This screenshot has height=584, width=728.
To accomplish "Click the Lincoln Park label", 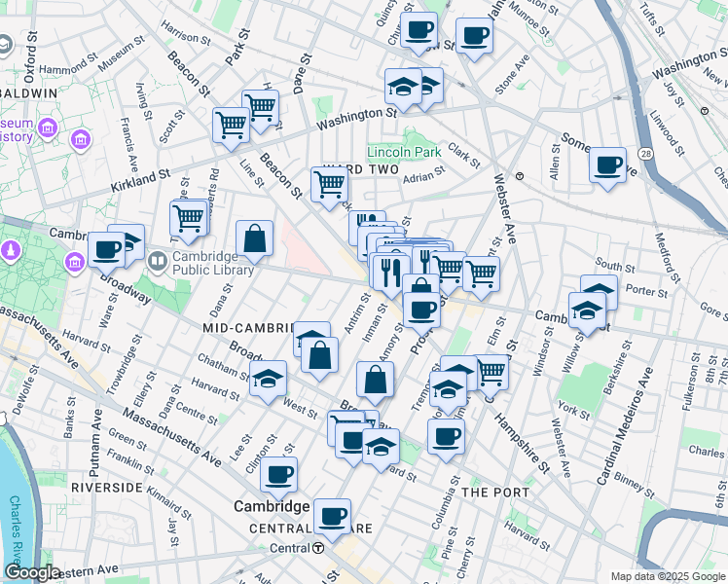I will 404,152.
